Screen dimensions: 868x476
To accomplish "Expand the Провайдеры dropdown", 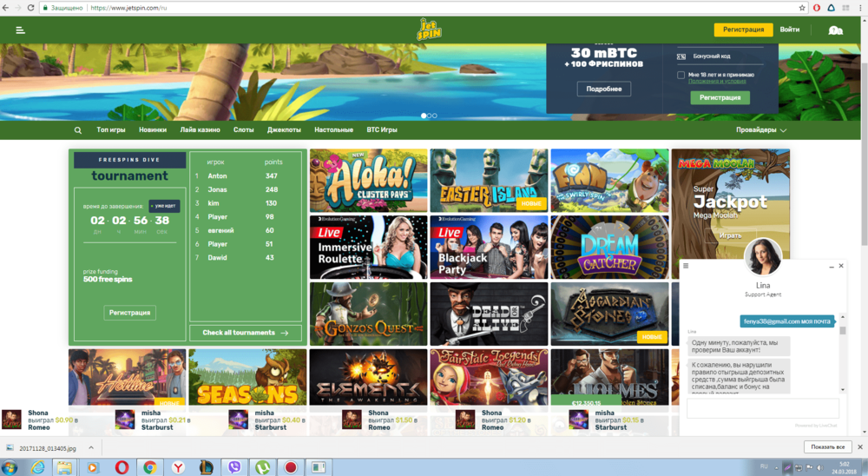I will tap(761, 129).
